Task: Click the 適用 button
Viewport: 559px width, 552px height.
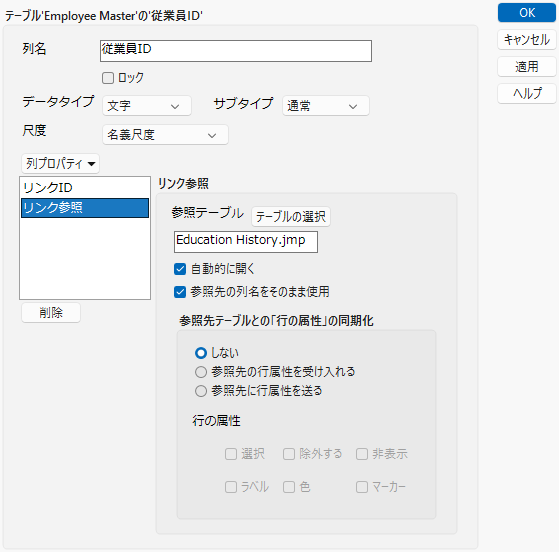Action: tap(527, 67)
